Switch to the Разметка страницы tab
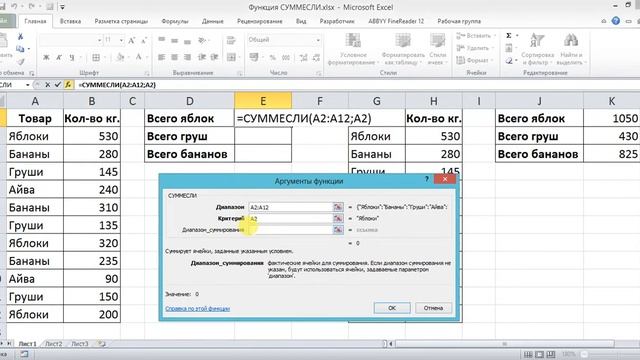 [121, 21]
